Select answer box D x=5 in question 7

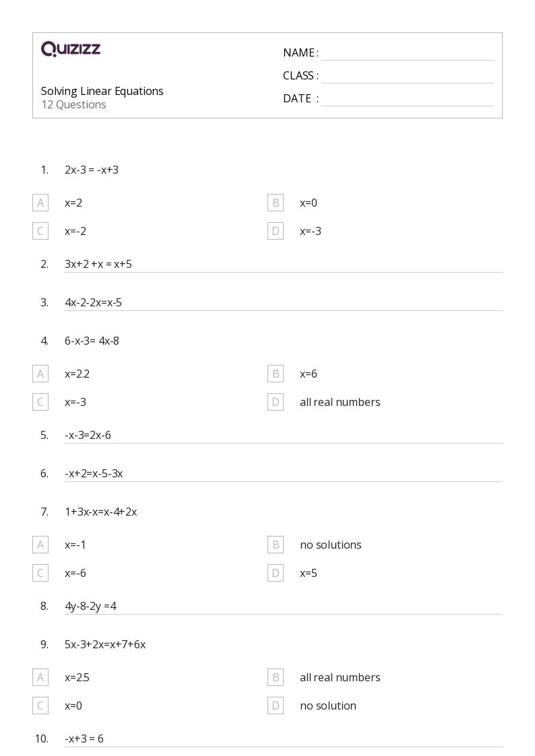coord(276,573)
